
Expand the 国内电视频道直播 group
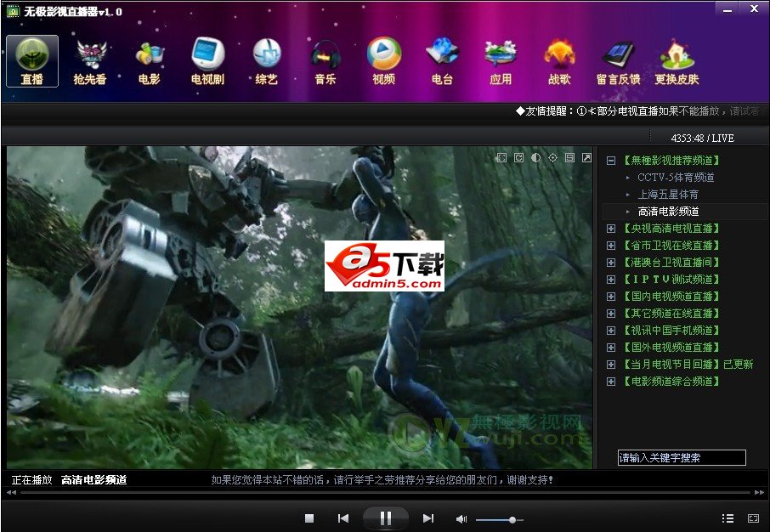611,297
